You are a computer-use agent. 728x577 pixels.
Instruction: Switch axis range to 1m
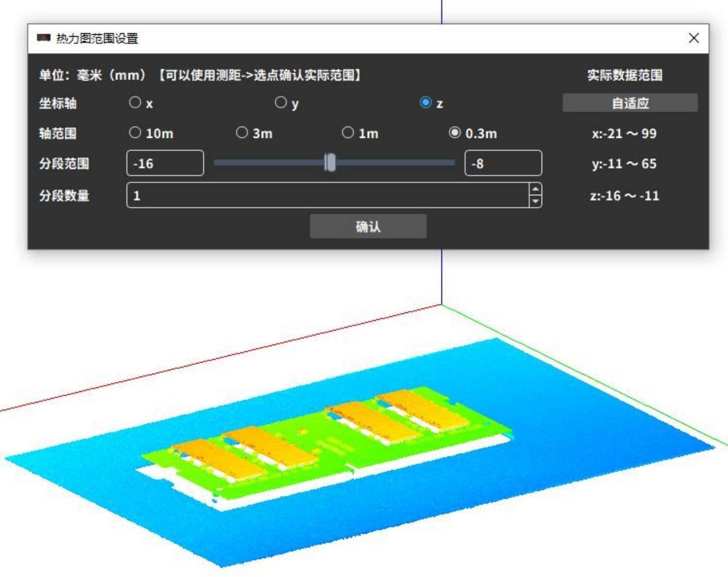coord(348,133)
